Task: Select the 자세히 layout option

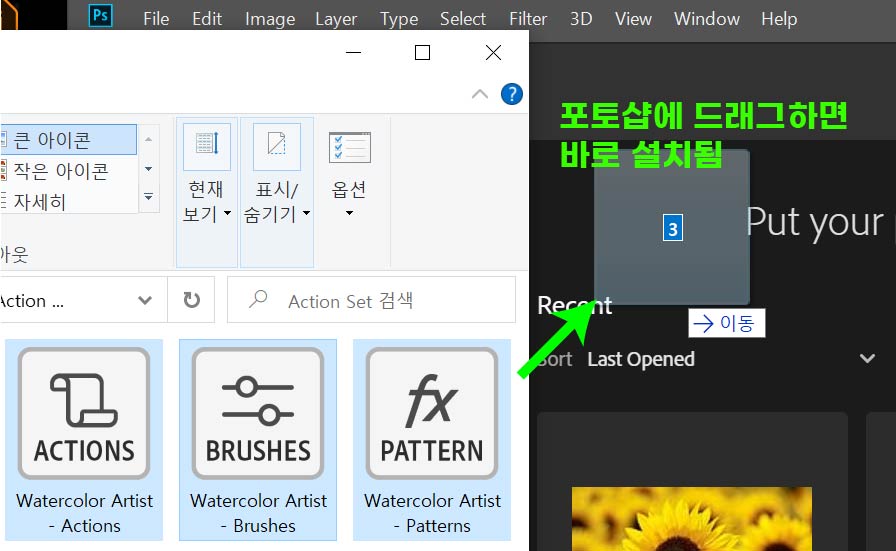Action: [x=68, y=201]
